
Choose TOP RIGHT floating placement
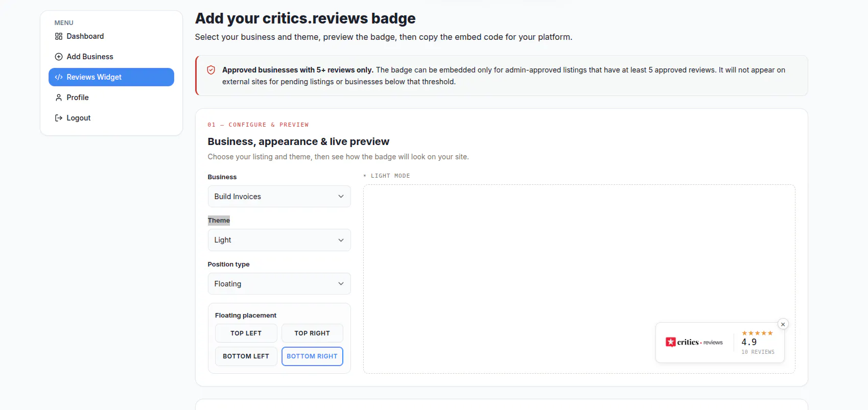tap(312, 333)
